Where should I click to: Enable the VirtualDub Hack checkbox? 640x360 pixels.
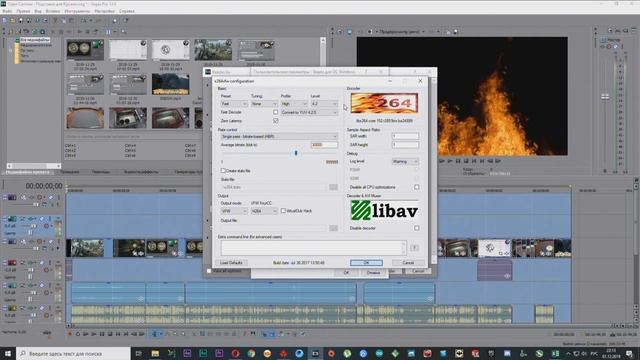click(283, 211)
